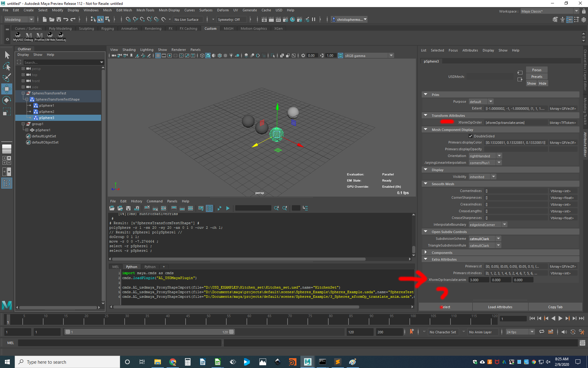Screen dimensions: 588x368
Task: Toggle snap to points on the status line
Action: pos(142,19)
